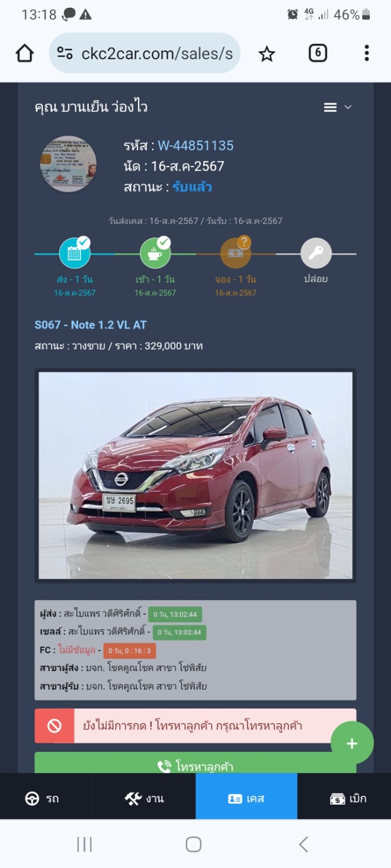The height and width of the screenshot is (868, 391).
Task: Tap green floating plus button
Action: 352,743
